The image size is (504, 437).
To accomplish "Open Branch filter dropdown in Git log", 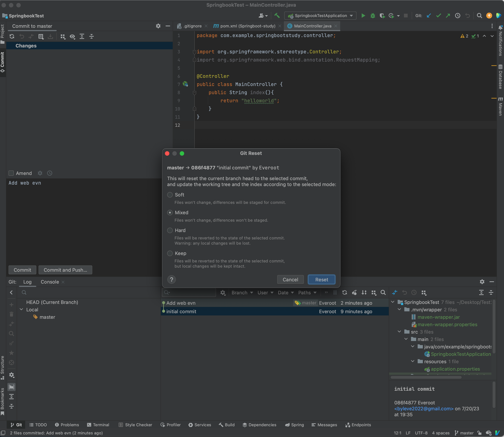I will [242, 292].
